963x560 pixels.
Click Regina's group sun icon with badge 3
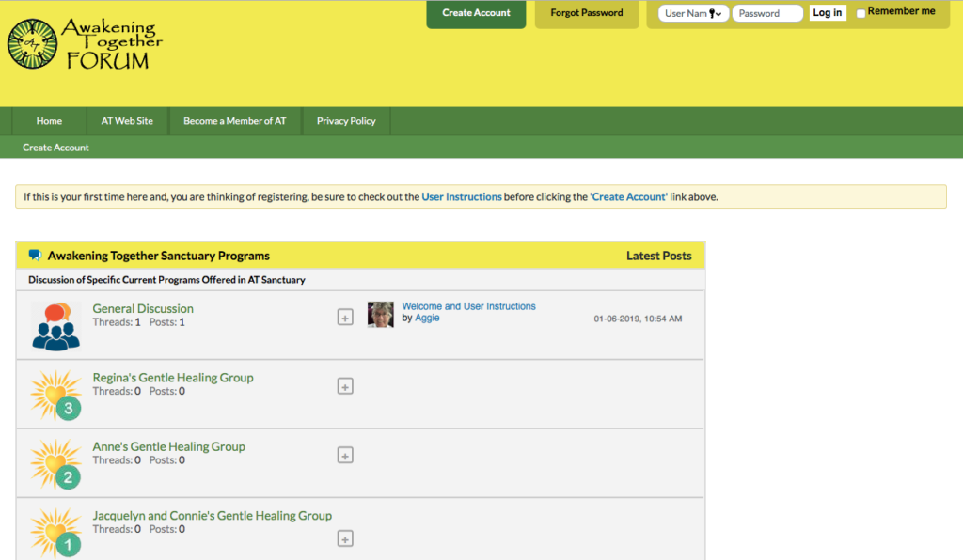[55, 395]
